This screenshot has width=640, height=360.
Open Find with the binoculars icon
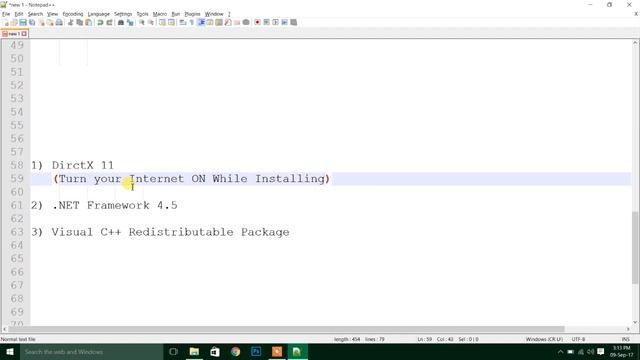point(121,22)
